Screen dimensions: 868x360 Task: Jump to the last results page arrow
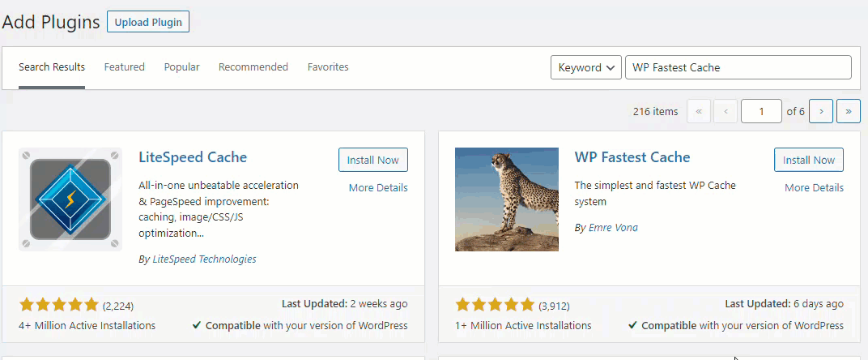coord(848,111)
